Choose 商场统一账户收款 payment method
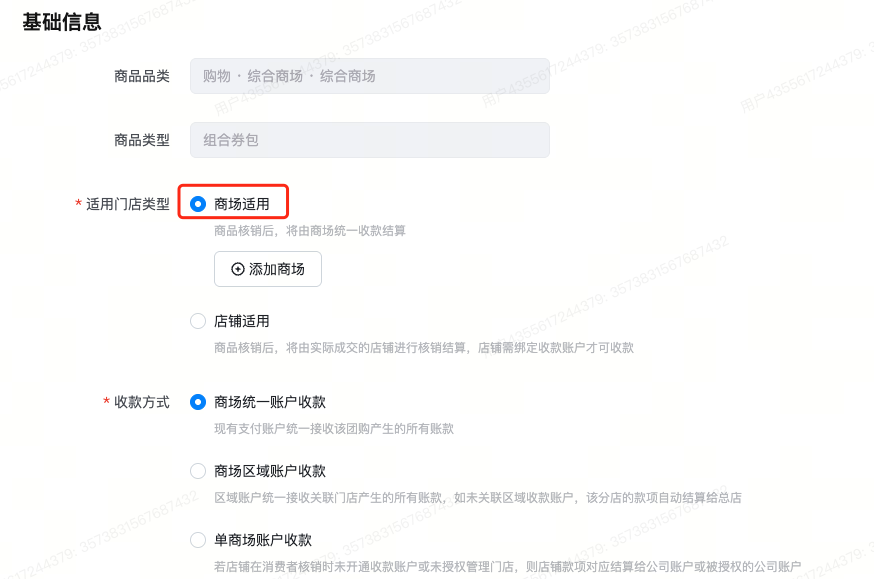 pos(198,402)
